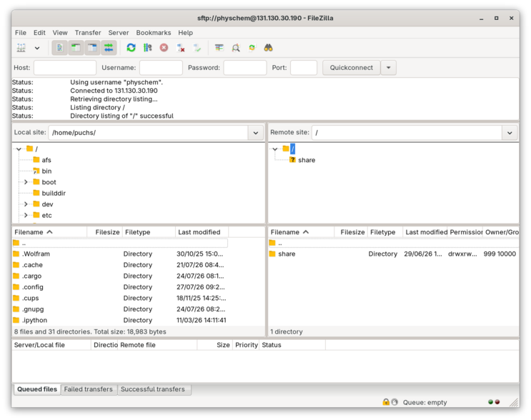Toggle processing of the transfer queue
Image resolution: width=531 pixels, height=420 pixels.
tap(148, 48)
